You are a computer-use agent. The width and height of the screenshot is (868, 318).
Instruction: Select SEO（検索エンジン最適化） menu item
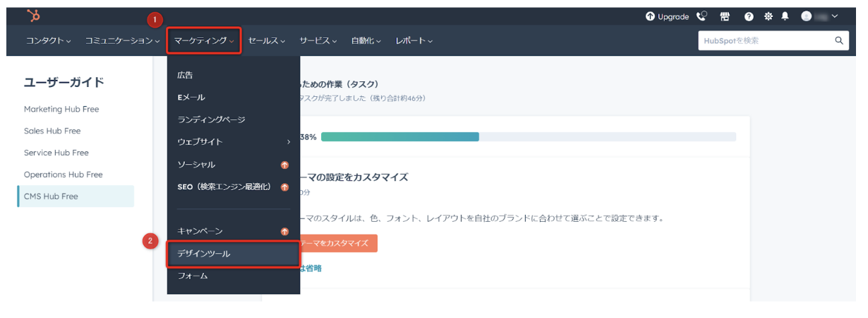(224, 187)
